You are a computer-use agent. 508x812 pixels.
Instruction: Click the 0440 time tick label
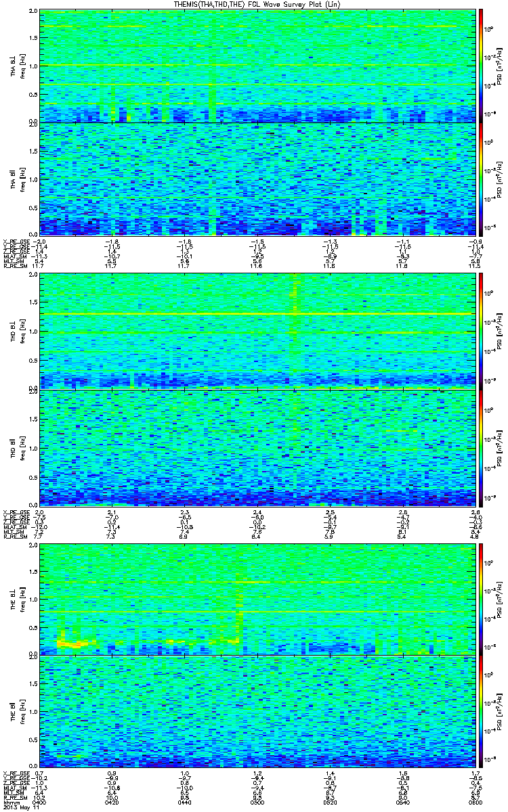(185, 803)
